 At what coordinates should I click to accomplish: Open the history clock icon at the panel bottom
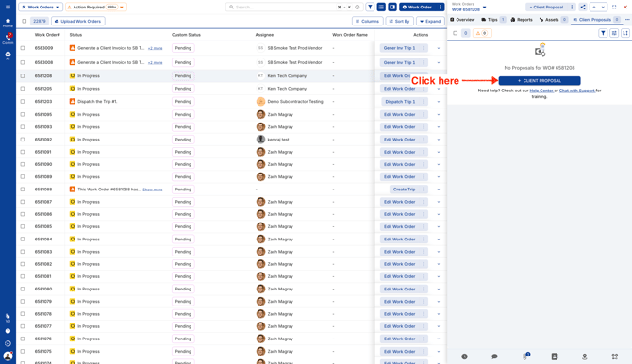tap(464, 356)
